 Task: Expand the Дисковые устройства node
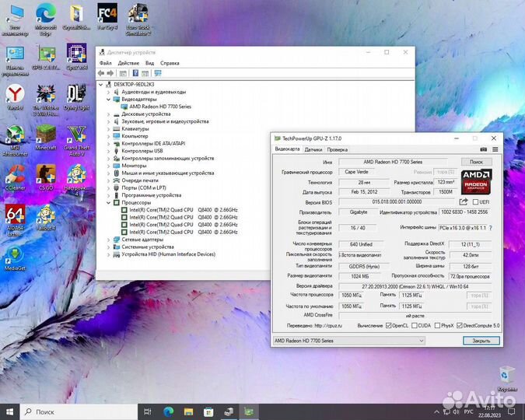108,114
